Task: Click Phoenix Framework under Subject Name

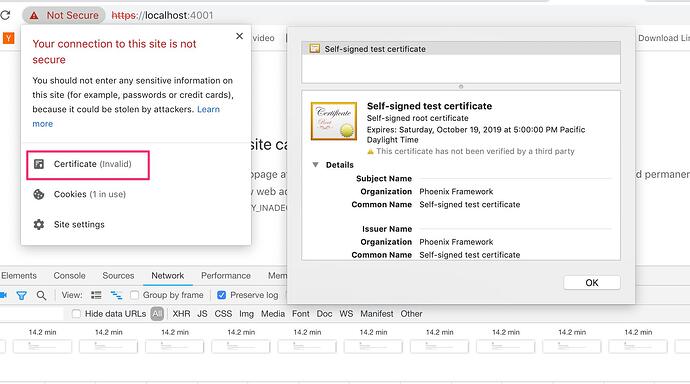Action: pyautogui.click(x=456, y=192)
